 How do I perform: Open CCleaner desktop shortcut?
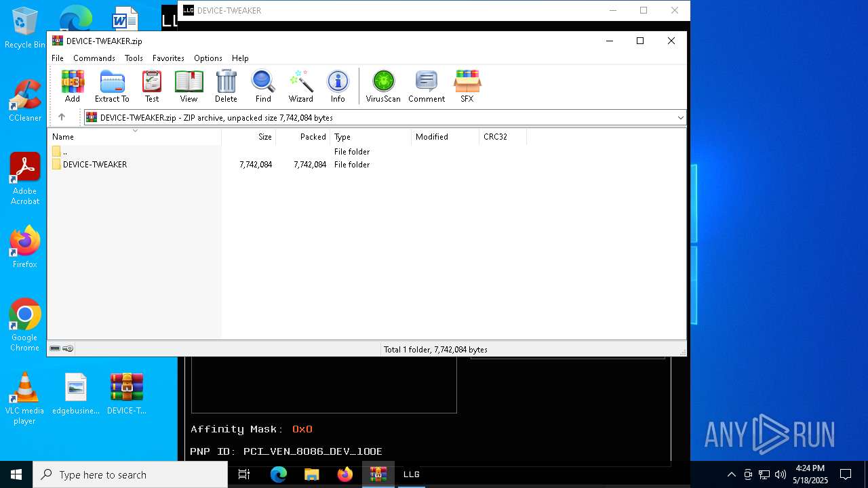[x=25, y=100]
